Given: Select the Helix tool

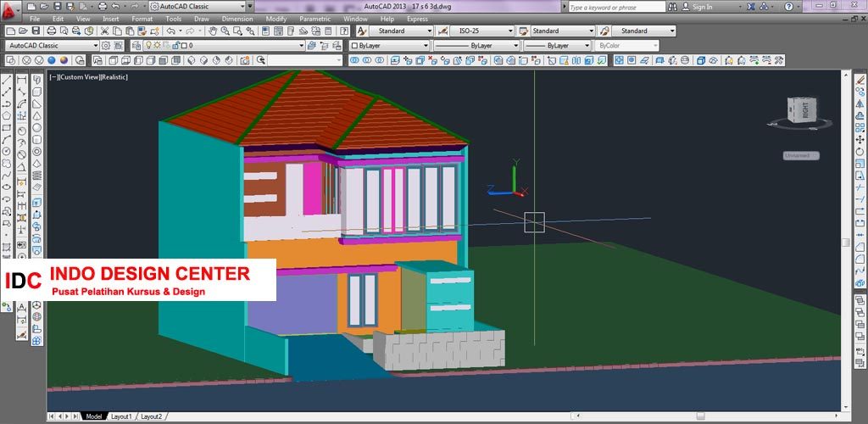Looking at the screenshot, I should 36,175.
